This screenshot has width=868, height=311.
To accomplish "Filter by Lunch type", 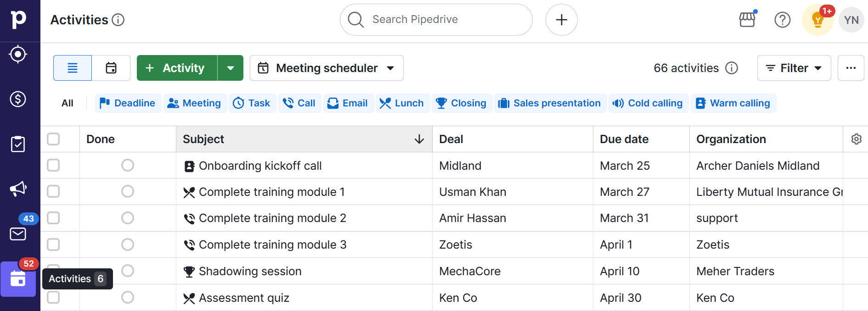I will pyautogui.click(x=402, y=103).
